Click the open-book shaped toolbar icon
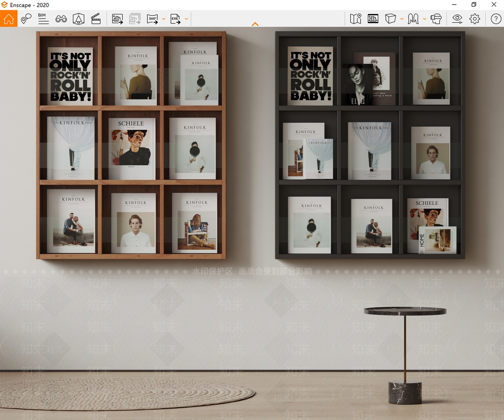The height and width of the screenshot is (420, 504). click(413, 19)
